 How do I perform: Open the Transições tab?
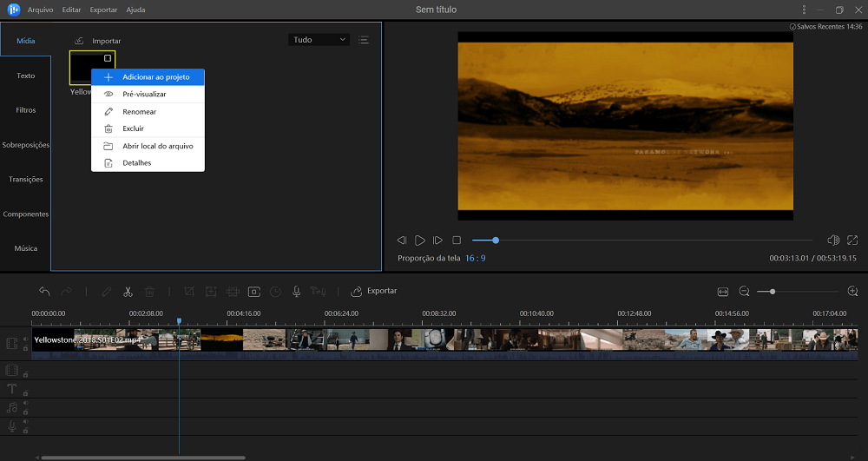[x=25, y=180]
